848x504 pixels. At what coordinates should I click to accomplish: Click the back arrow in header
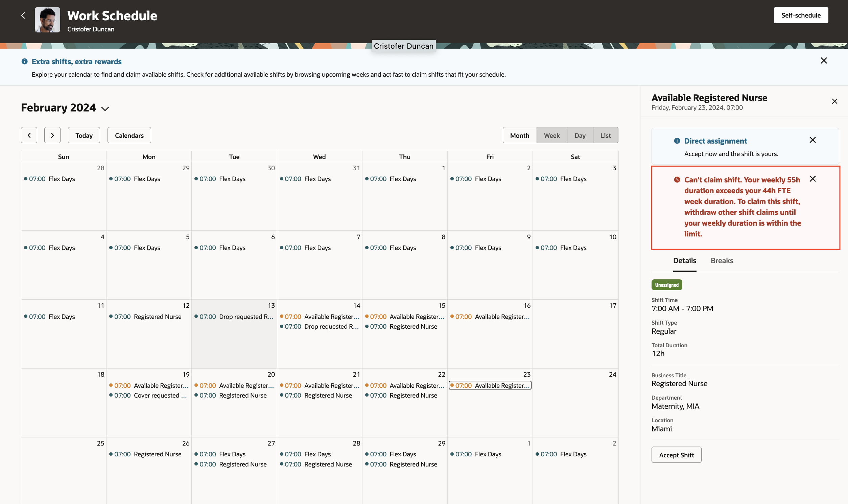pyautogui.click(x=23, y=15)
